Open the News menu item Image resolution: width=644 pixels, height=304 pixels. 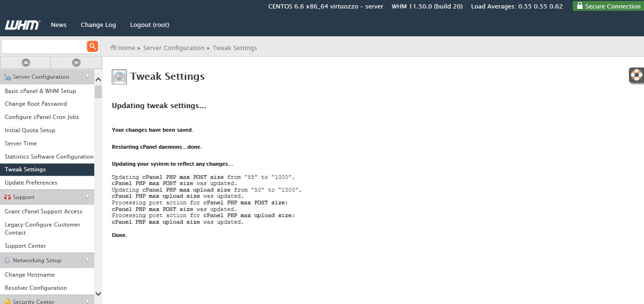click(58, 25)
